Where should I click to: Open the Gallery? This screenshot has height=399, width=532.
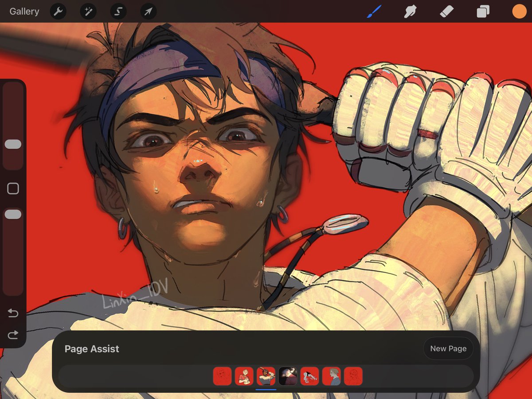point(24,12)
